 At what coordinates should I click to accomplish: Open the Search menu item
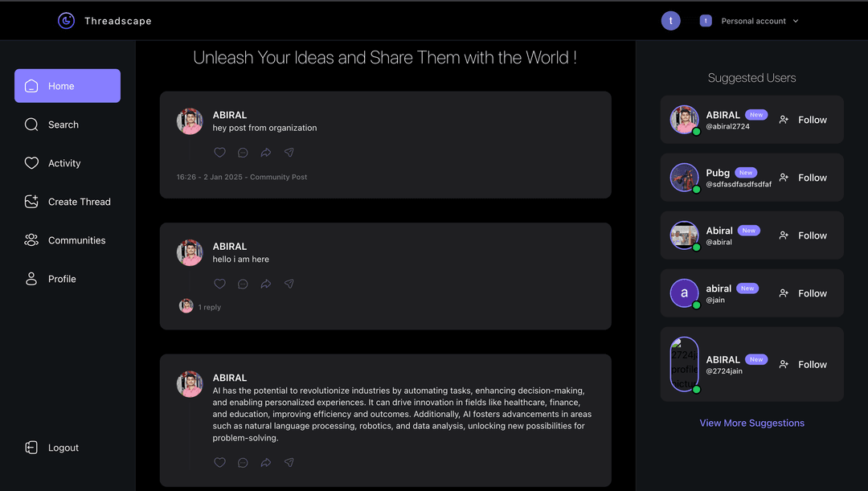[63, 125]
